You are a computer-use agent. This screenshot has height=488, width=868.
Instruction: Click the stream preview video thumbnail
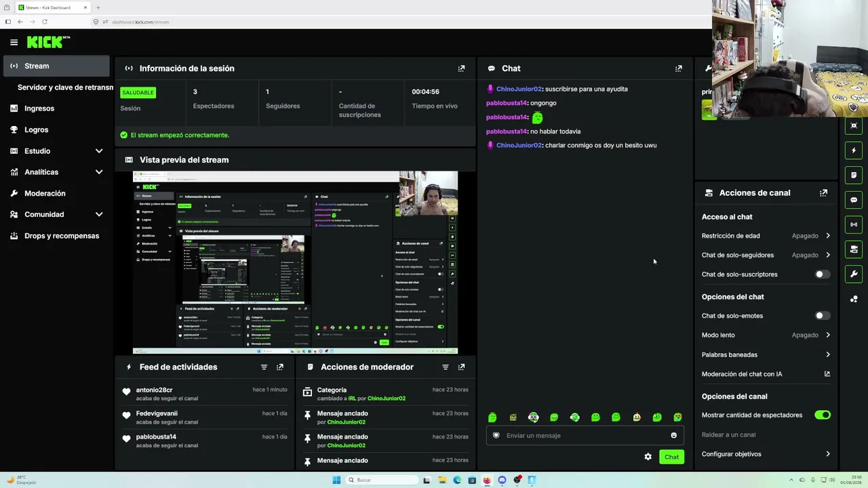(295, 262)
